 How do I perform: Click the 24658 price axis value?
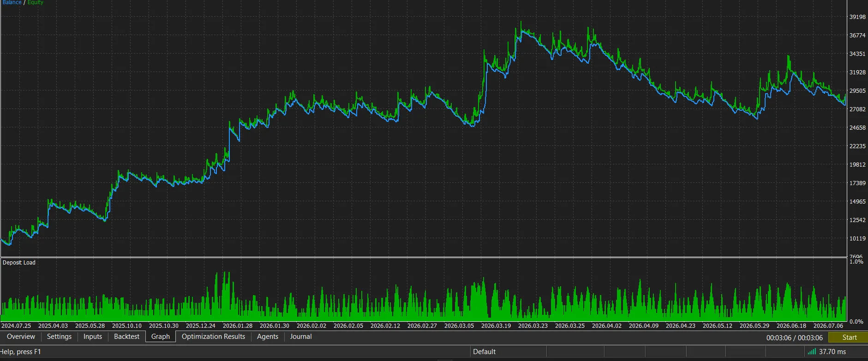pos(857,128)
